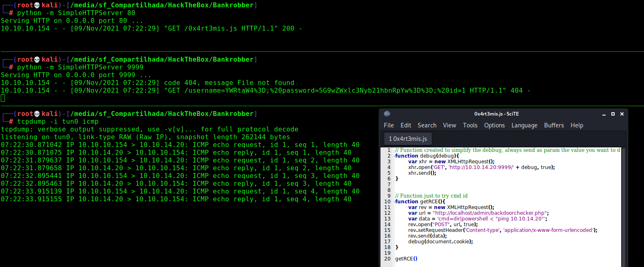Minimize the SciTE window

(x=604, y=114)
